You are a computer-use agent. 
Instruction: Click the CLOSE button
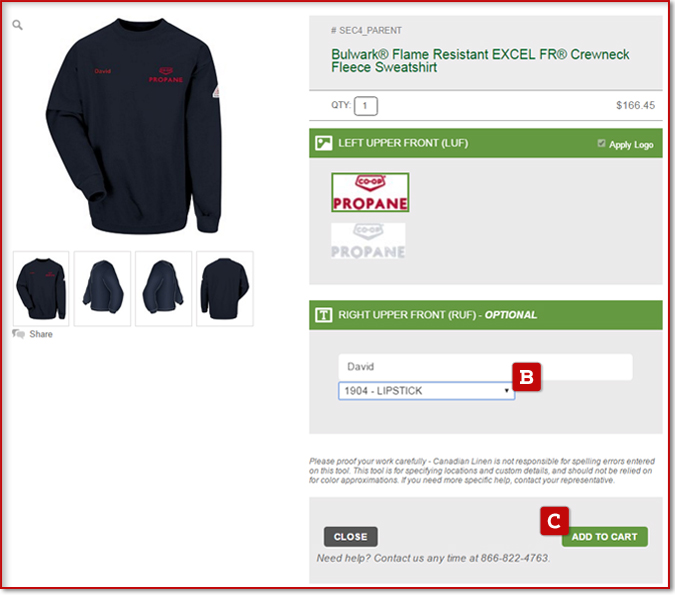(350, 536)
